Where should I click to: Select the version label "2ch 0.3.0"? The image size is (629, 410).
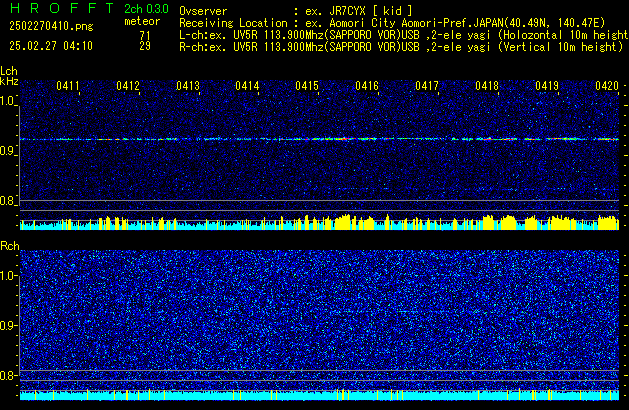pos(146,9)
